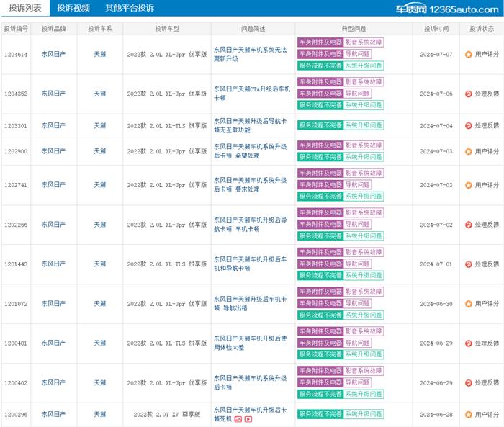Open complaint ending with 希望处理

[251, 151]
